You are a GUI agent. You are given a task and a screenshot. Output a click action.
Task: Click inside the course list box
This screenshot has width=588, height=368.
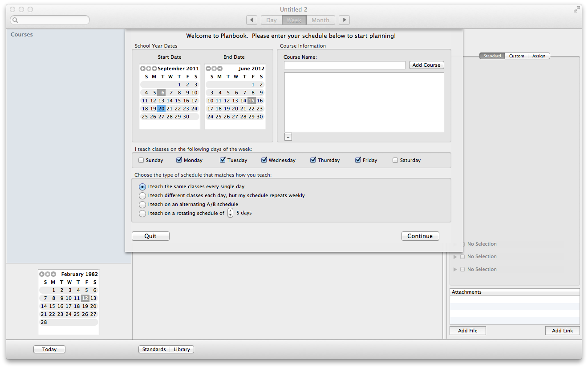pos(364,102)
